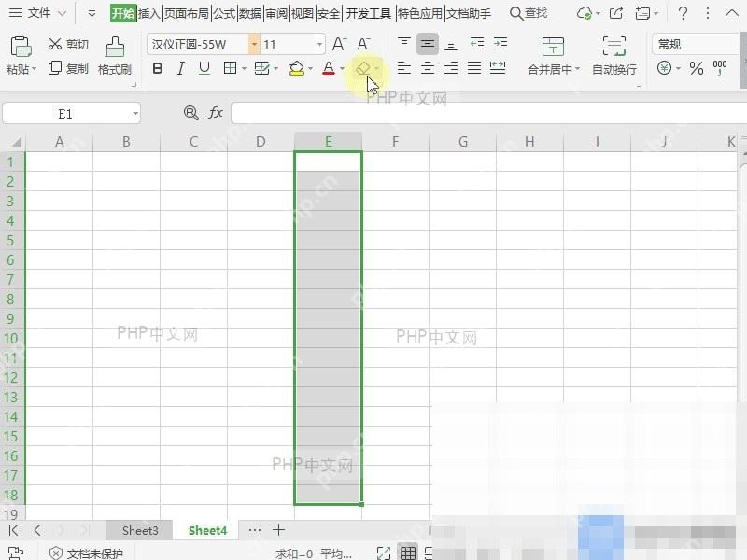Image resolution: width=747 pixels, height=560 pixels.
Task: Switch to the Insert (插入) tab
Action: [149, 13]
